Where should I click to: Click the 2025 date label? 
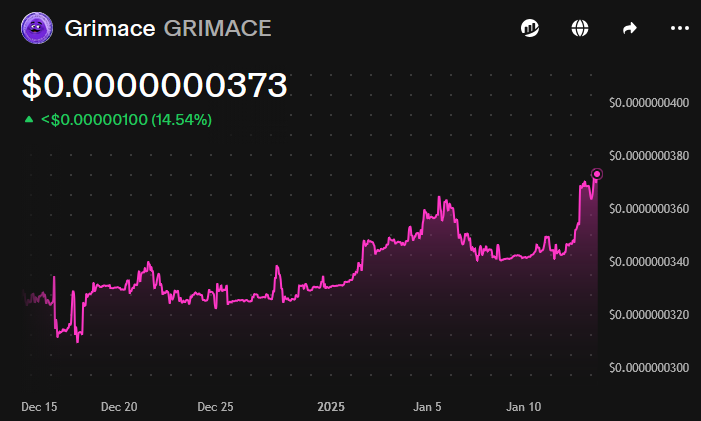click(x=331, y=407)
